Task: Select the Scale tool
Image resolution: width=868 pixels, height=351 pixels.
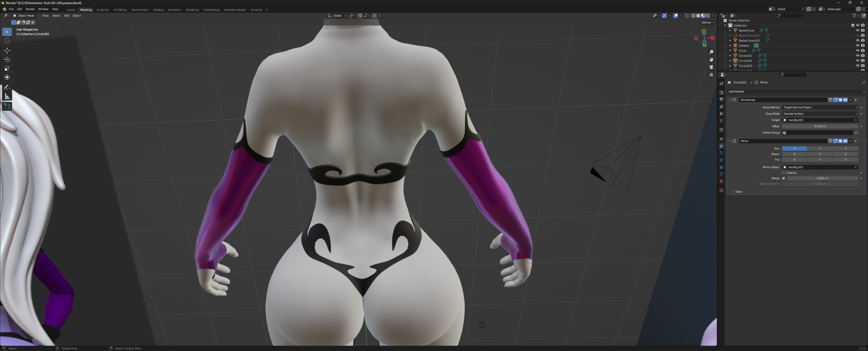Action: [x=7, y=69]
